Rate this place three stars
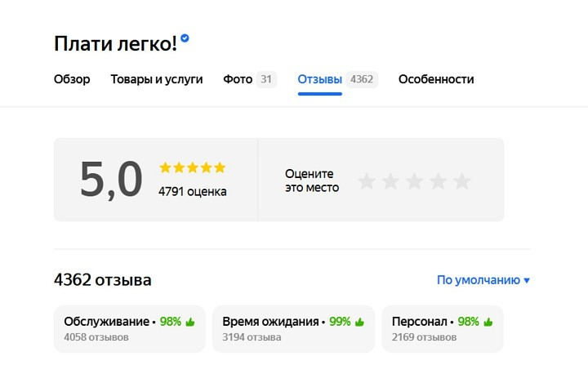588x392 pixels. click(x=414, y=181)
